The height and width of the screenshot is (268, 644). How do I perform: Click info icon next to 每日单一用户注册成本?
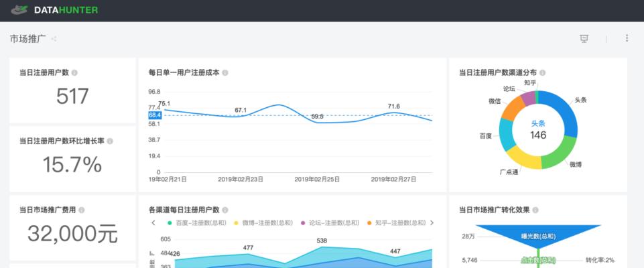(x=225, y=72)
